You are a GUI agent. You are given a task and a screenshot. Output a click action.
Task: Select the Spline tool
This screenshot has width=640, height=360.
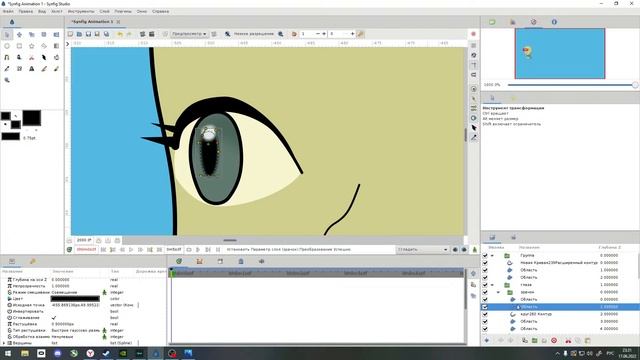tap(7, 58)
